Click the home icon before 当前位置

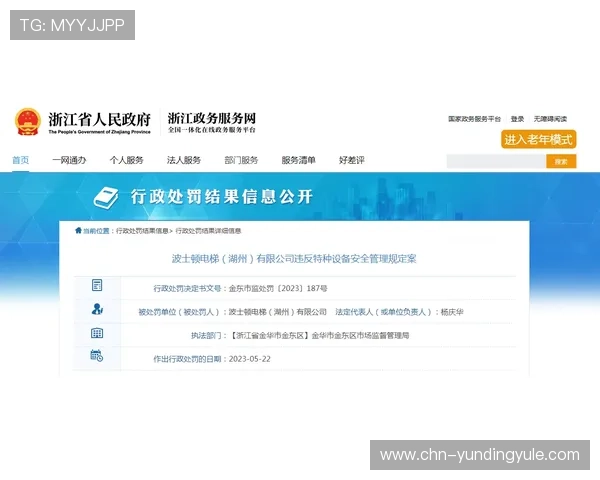pyautogui.click(x=78, y=230)
